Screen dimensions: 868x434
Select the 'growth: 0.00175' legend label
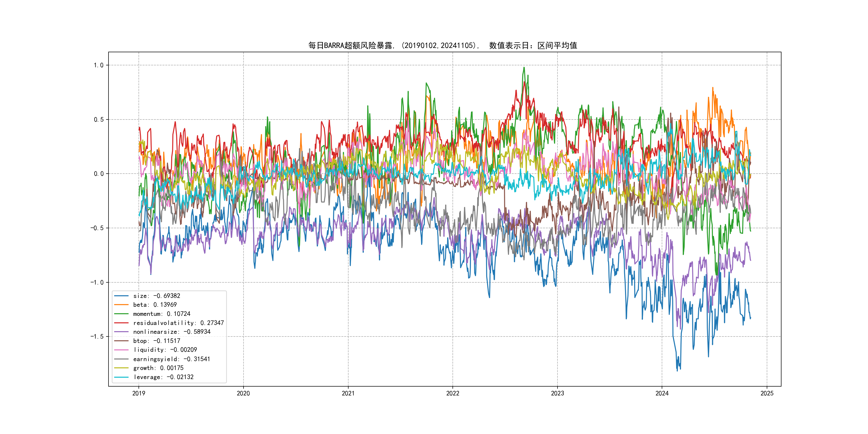click(158, 368)
